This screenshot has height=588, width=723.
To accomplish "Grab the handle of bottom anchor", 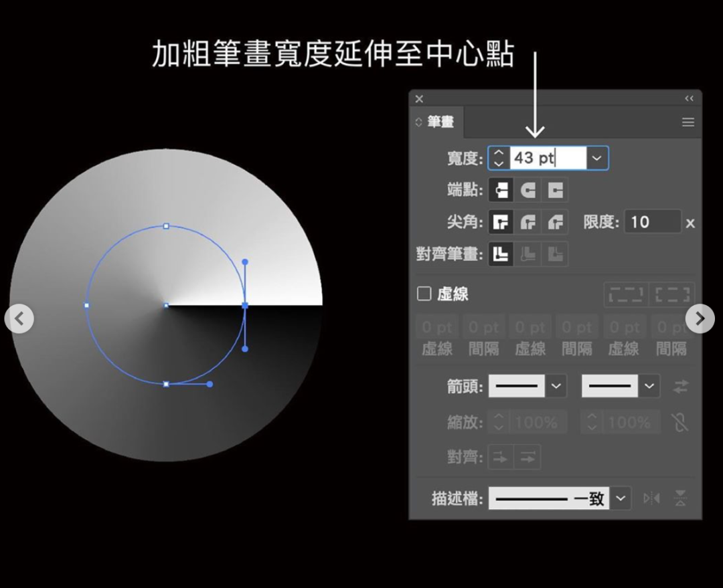I will click(210, 384).
